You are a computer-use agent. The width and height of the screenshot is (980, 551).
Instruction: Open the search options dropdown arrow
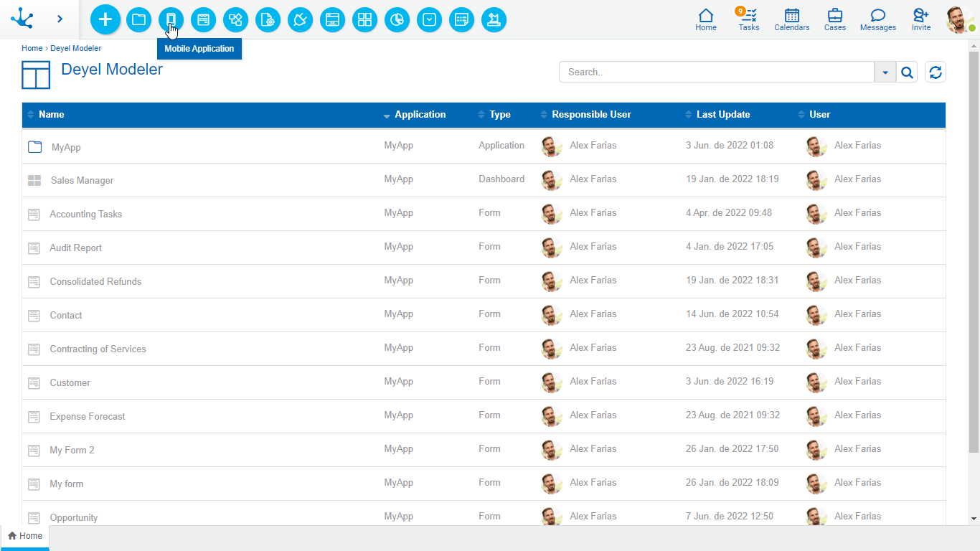pos(885,72)
